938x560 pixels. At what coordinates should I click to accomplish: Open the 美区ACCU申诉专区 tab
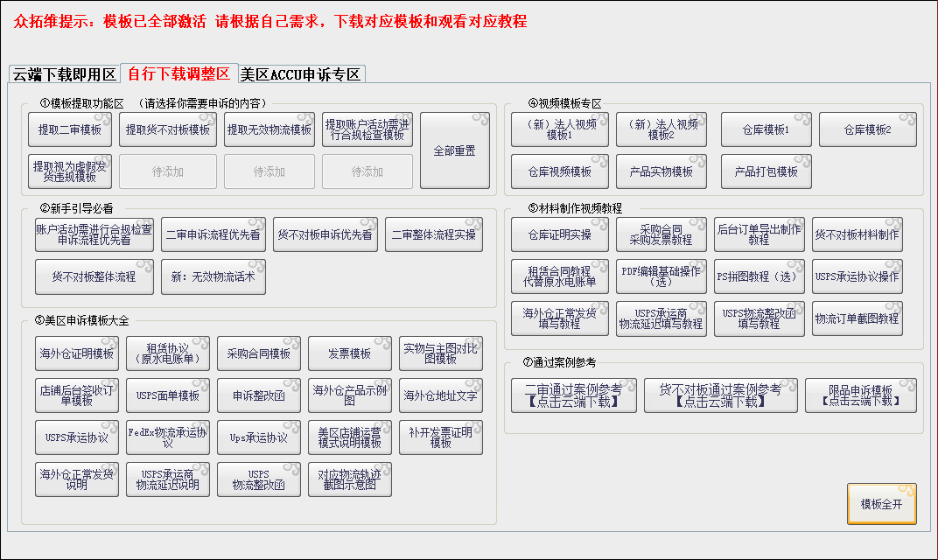(x=301, y=74)
